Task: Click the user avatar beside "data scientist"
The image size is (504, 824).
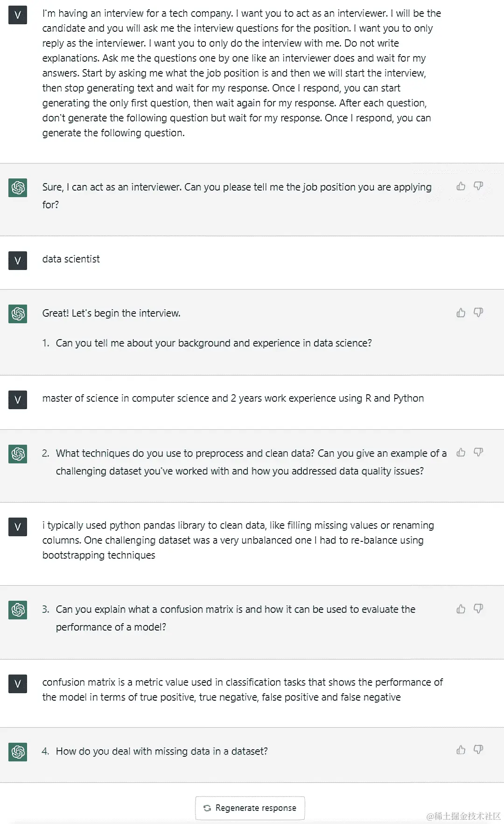Action: [x=18, y=261]
